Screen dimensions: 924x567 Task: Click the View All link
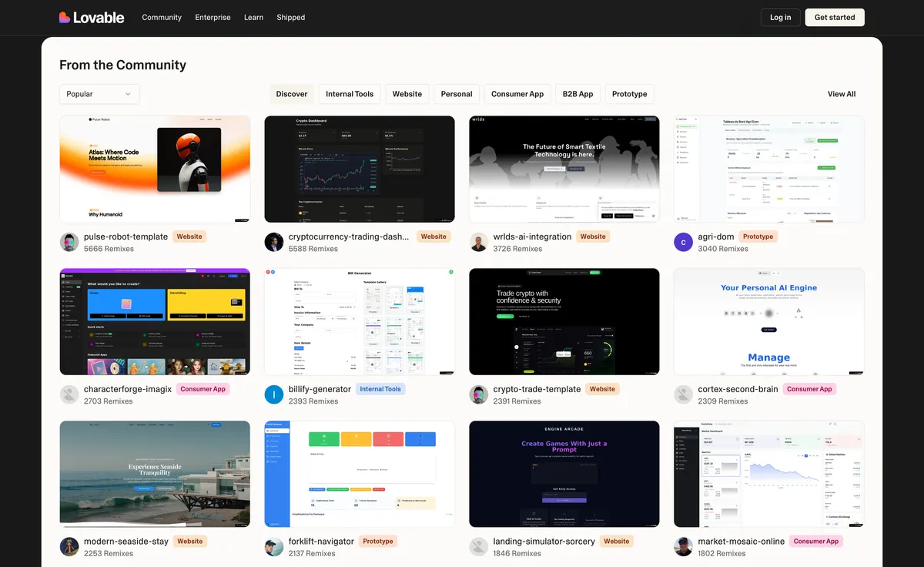click(842, 94)
